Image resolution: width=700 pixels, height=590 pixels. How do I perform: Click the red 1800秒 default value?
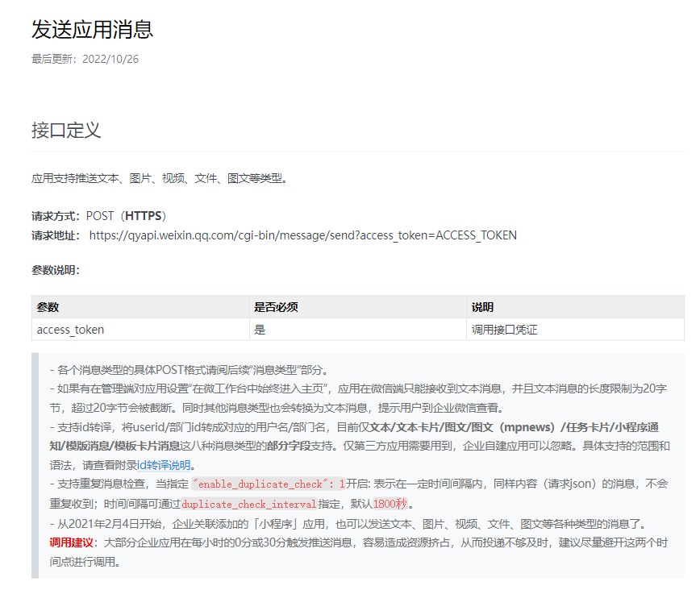390,505
